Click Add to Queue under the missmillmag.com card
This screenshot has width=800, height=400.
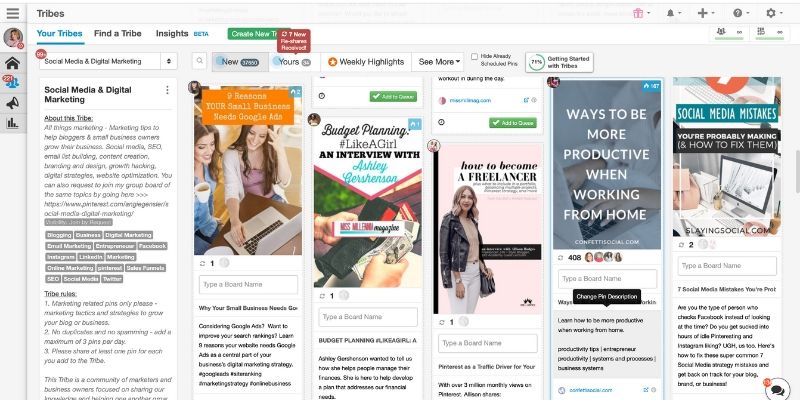coord(513,122)
